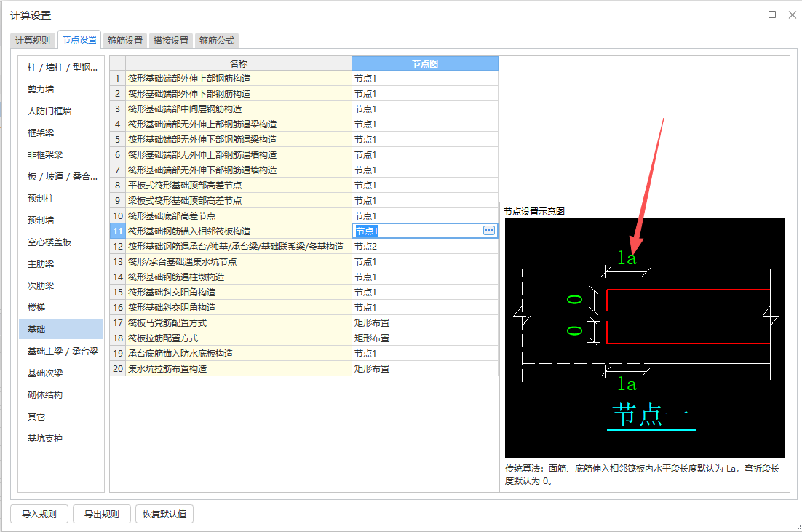Click 矩形布置 value for 筏板马凳筋配置方式

pos(424,323)
